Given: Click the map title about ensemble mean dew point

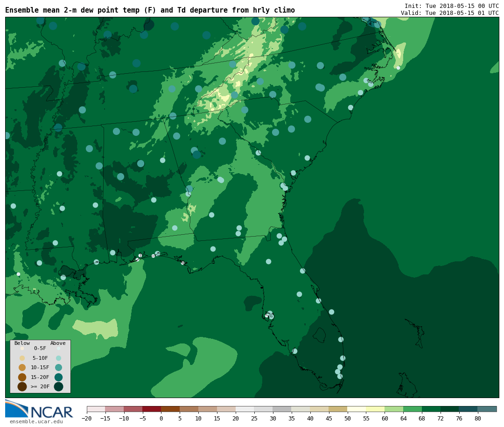Looking at the screenshot, I should point(150,10).
